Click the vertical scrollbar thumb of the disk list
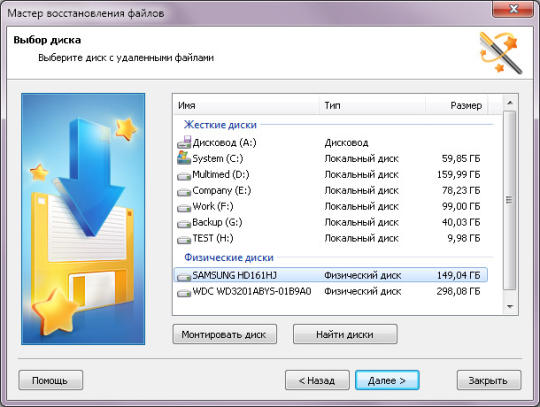The image size is (540, 407). (510, 200)
